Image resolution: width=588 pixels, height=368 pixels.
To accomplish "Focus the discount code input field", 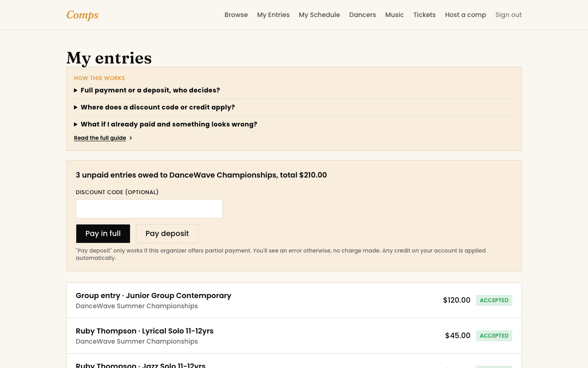I will (149, 209).
